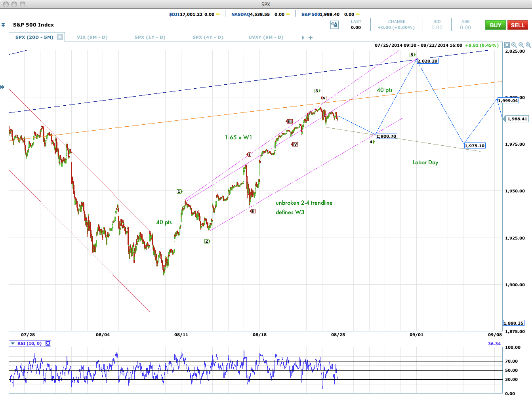This screenshot has height=407, width=532.
Task: Click the BID value field
Action: pyautogui.click(x=437, y=27)
